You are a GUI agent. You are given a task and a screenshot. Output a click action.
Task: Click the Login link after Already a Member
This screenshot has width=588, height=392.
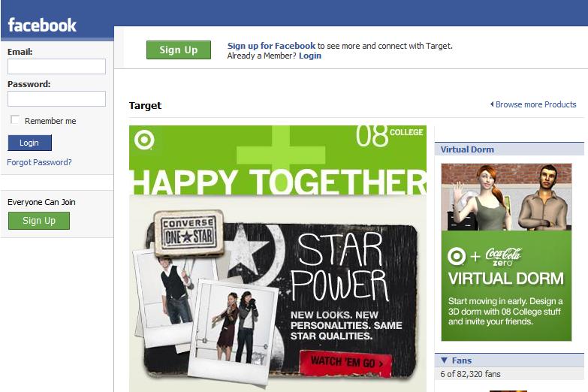click(x=310, y=56)
